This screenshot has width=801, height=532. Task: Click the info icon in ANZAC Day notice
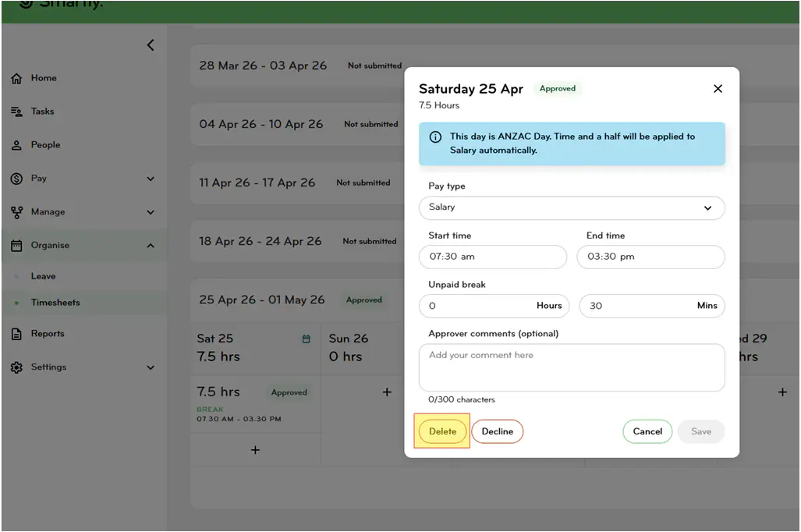pyautogui.click(x=435, y=137)
